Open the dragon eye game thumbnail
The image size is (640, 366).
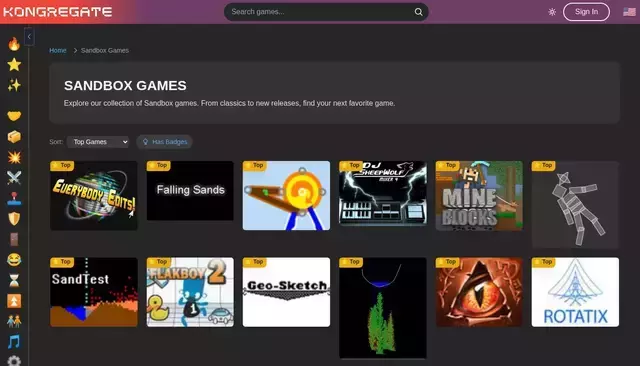[479, 292]
